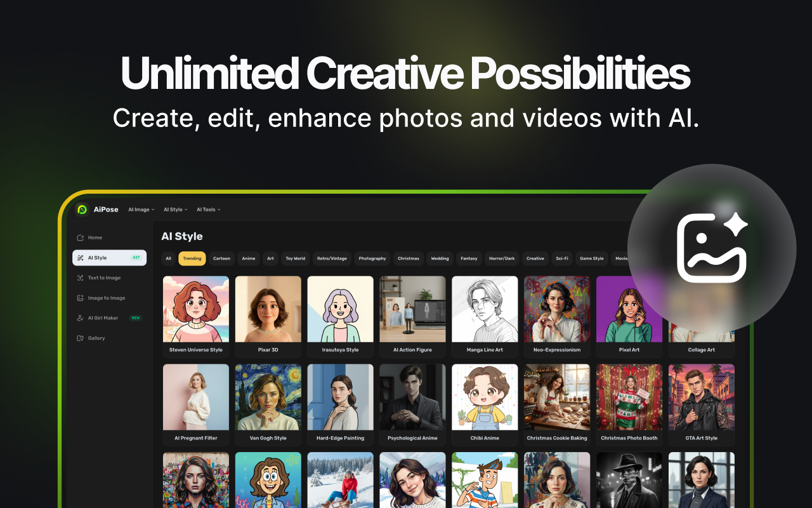Click the Home sidebar label
The image size is (812, 508).
coord(95,237)
